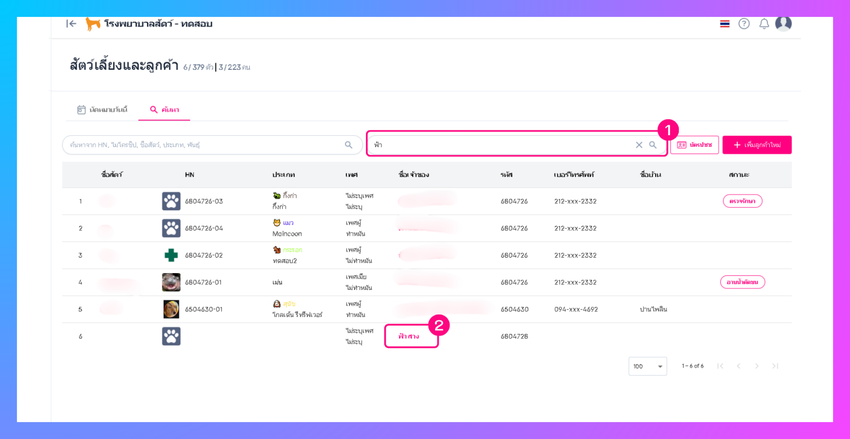Open the Thai flag language selector
850x439 pixels.
pyautogui.click(x=725, y=24)
